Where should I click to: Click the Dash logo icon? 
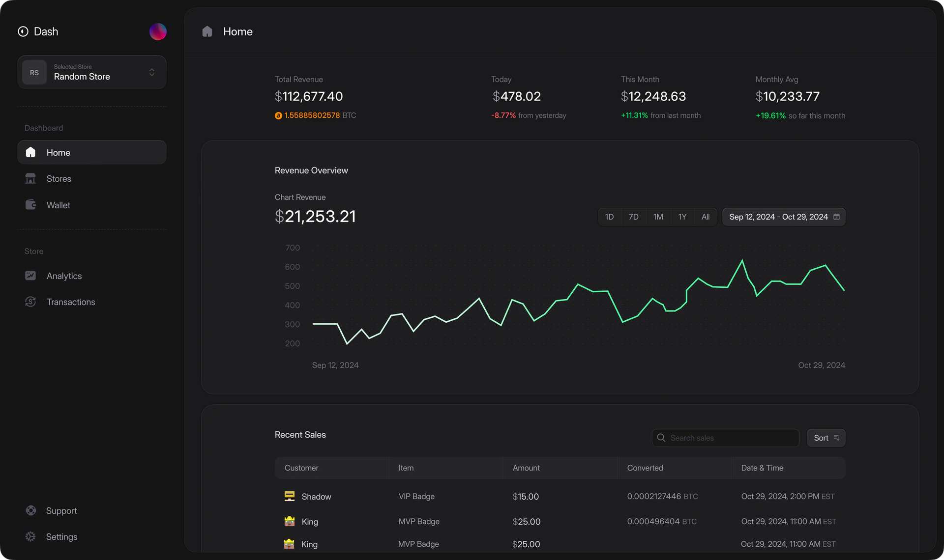(x=23, y=31)
